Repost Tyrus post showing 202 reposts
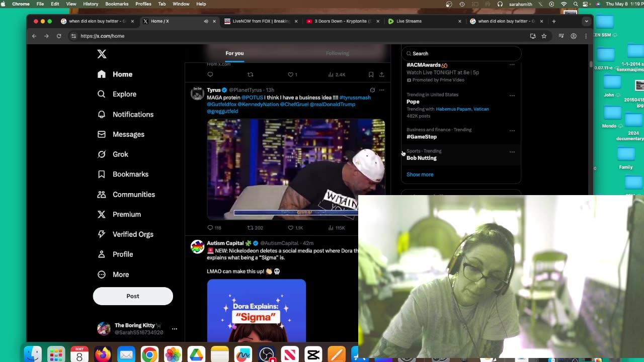 pos(255,228)
